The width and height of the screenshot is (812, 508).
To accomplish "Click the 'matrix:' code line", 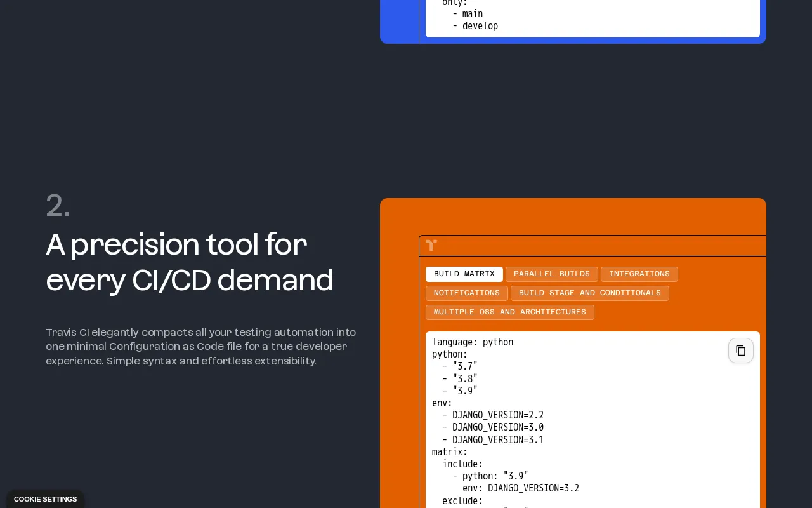I will [x=450, y=452].
